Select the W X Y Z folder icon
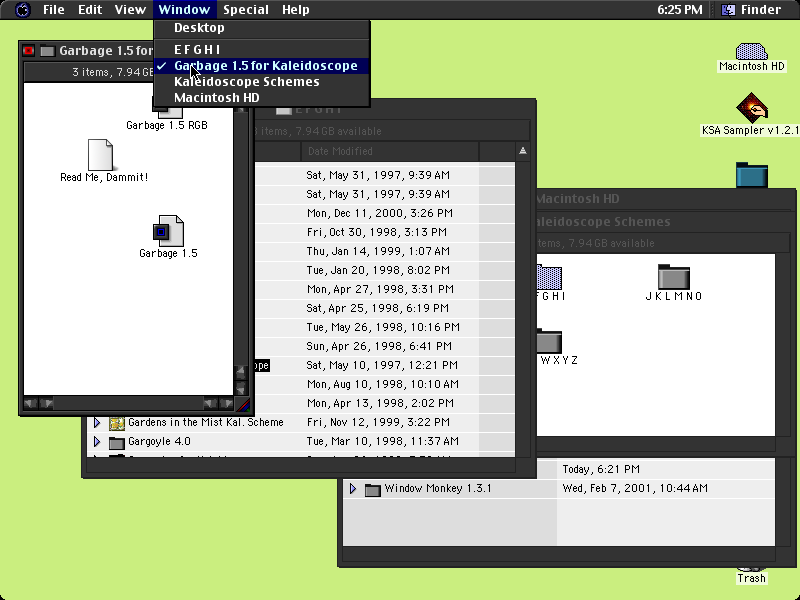 point(549,341)
